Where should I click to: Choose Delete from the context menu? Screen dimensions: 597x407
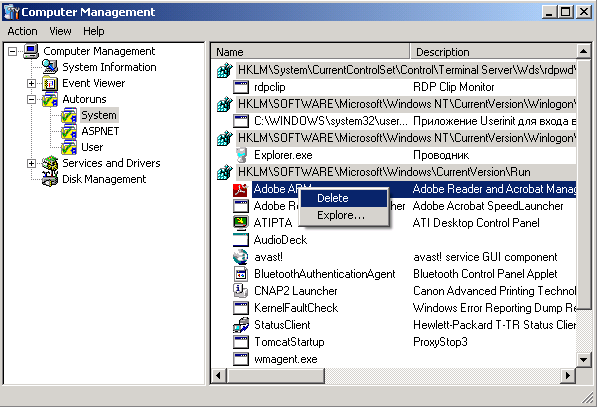coord(344,198)
